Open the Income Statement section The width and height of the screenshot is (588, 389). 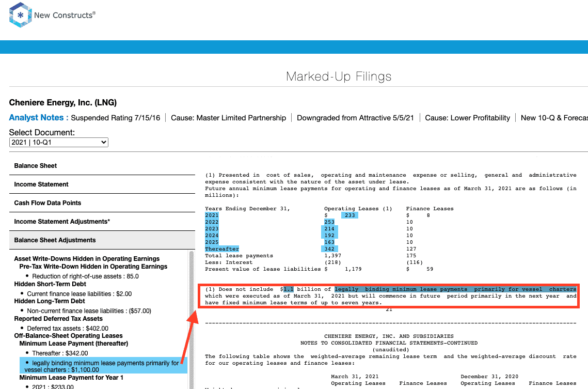(x=102, y=184)
